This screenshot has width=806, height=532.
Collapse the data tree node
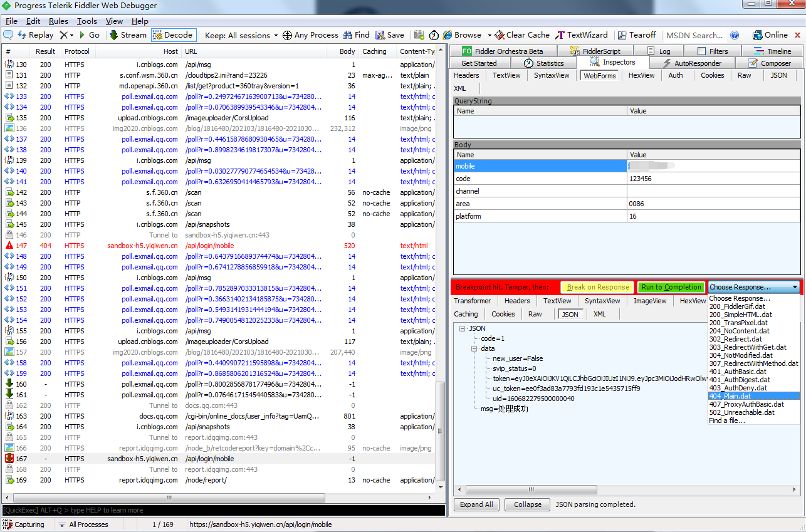(474, 348)
